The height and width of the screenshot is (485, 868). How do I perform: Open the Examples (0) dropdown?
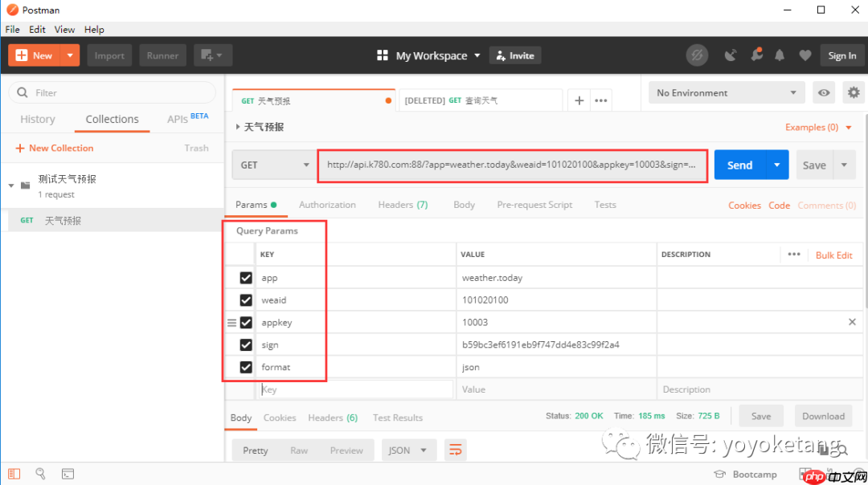click(x=818, y=127)
